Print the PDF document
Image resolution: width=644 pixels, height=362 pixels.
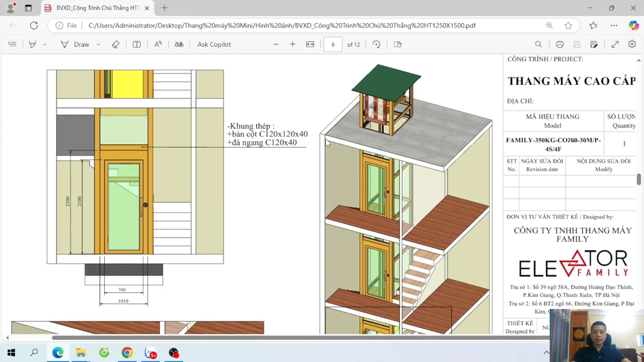tap(559, 44)
